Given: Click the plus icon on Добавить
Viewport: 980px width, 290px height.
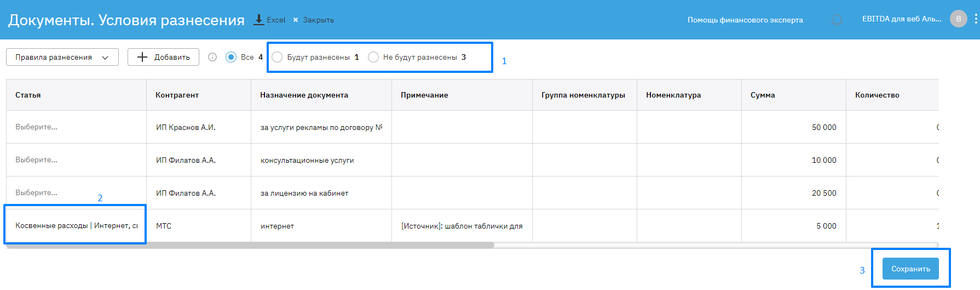Looking at the screenshot, I should (x=142, y=57).
